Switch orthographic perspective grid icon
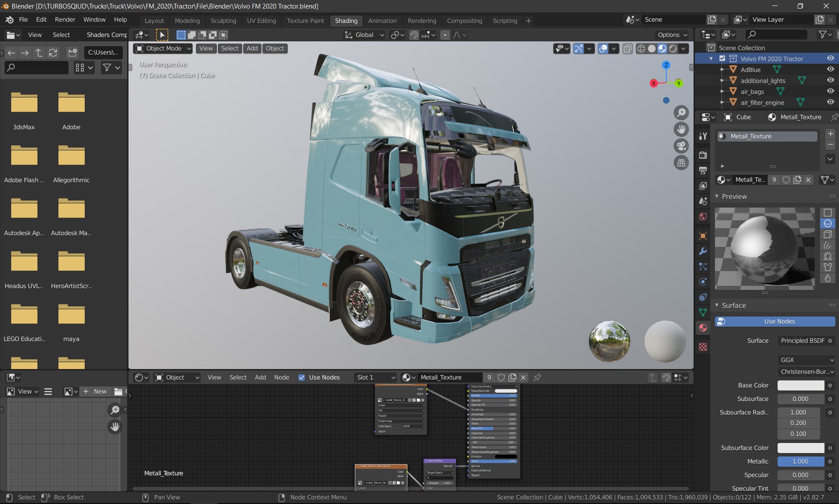This screenshot has width=839, height=504. (x=681, y=163)
